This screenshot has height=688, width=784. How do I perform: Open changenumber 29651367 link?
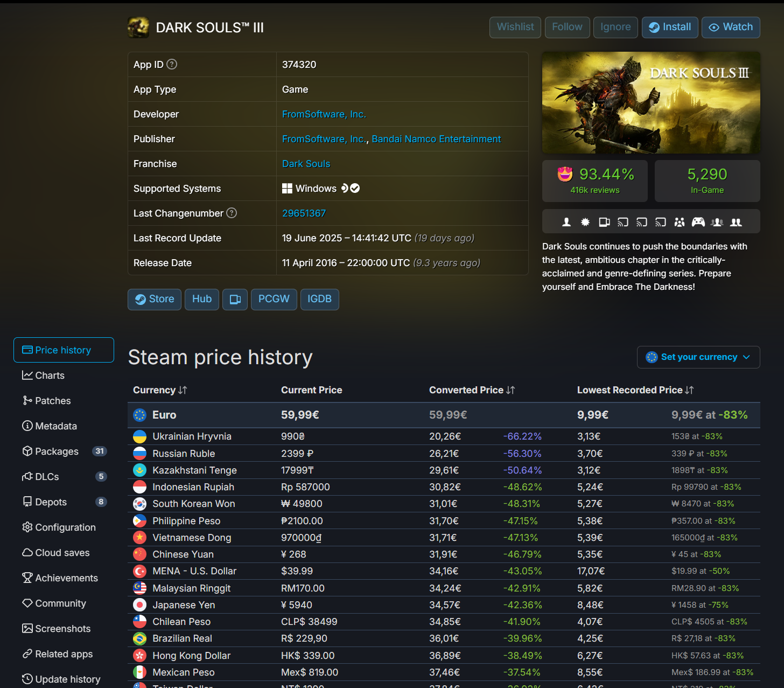(x=304, y=213)
